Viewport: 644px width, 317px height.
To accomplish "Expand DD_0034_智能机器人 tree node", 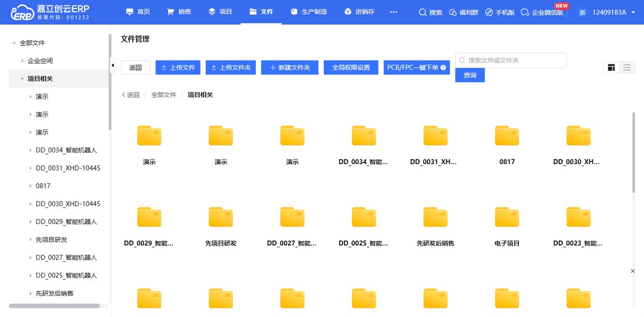I will [30, 150].
